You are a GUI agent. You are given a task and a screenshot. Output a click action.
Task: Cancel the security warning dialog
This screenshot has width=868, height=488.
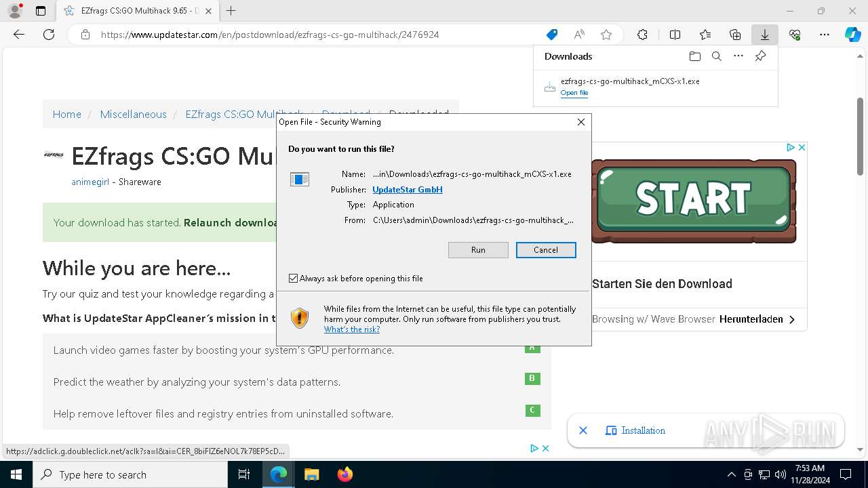point(546,250)
